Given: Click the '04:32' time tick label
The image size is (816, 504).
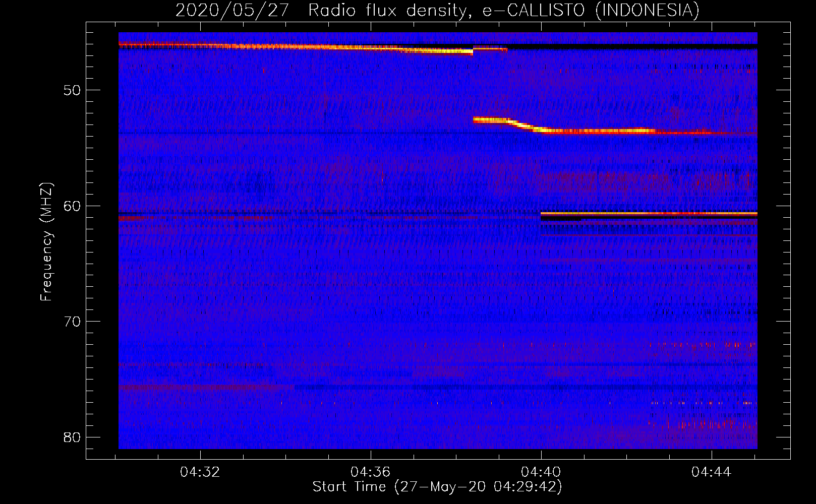Looking at the screenshot, I should [x=201, y=472].
